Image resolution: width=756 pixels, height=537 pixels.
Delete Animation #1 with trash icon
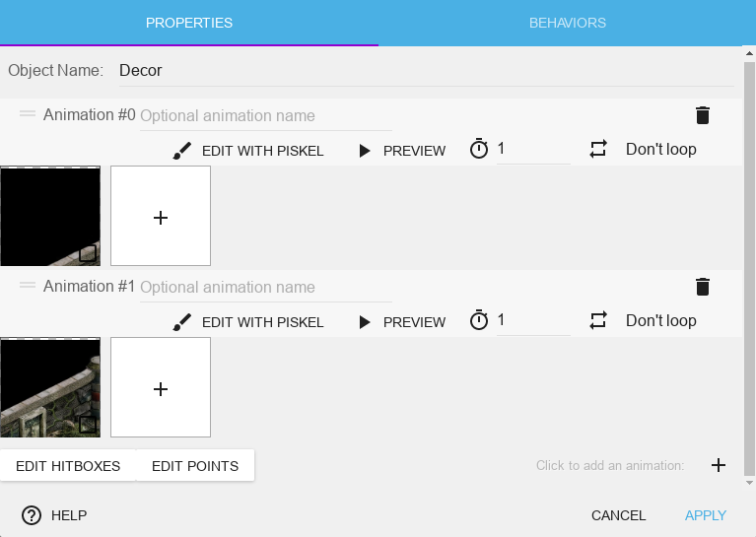coord(702,287)
